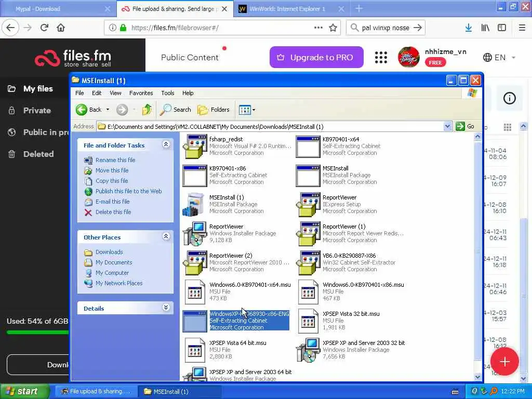Open EN language dropdown
532x399 pixels.
pyautogui.click(x=499, y=57)
